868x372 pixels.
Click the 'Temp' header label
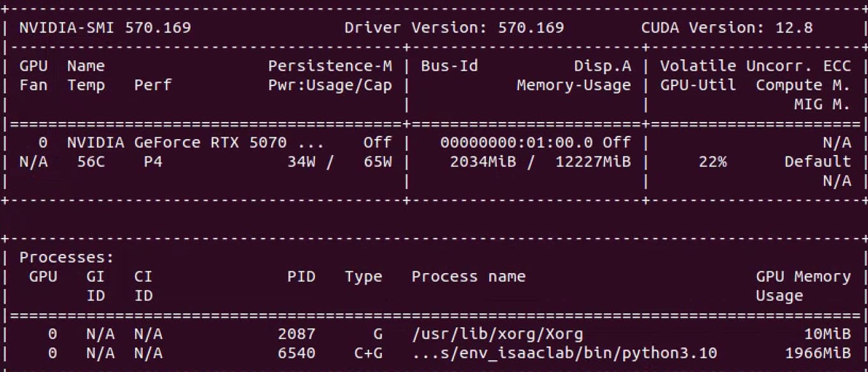[86, 85]
